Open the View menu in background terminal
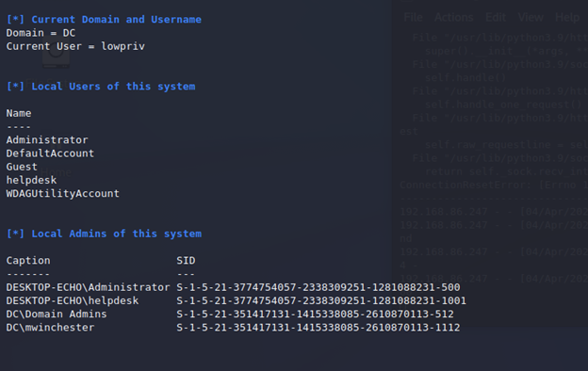Viewport: 588px width, 371px height. pyautogui.click(x=531, y=17)
